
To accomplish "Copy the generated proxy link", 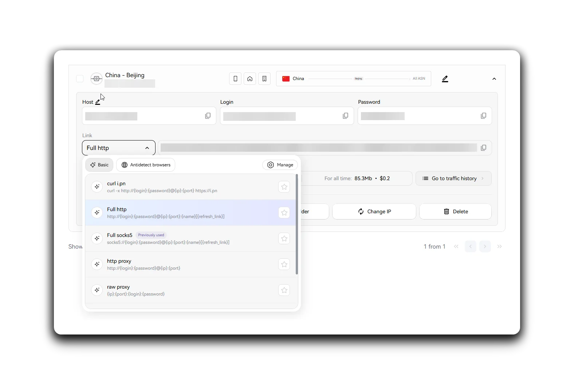I will [x=483, y=148].
